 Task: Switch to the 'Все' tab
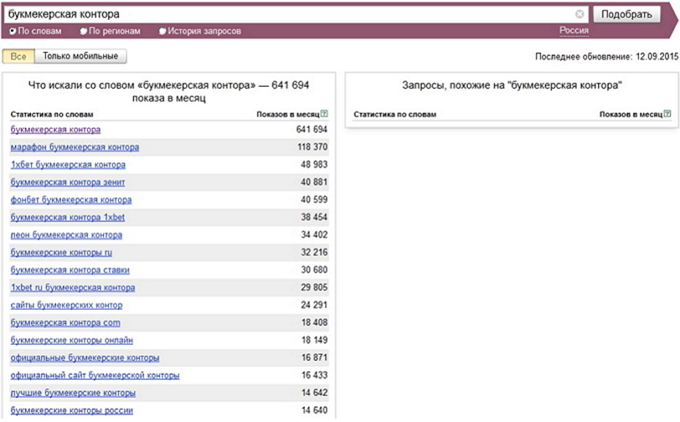(18, 56)
